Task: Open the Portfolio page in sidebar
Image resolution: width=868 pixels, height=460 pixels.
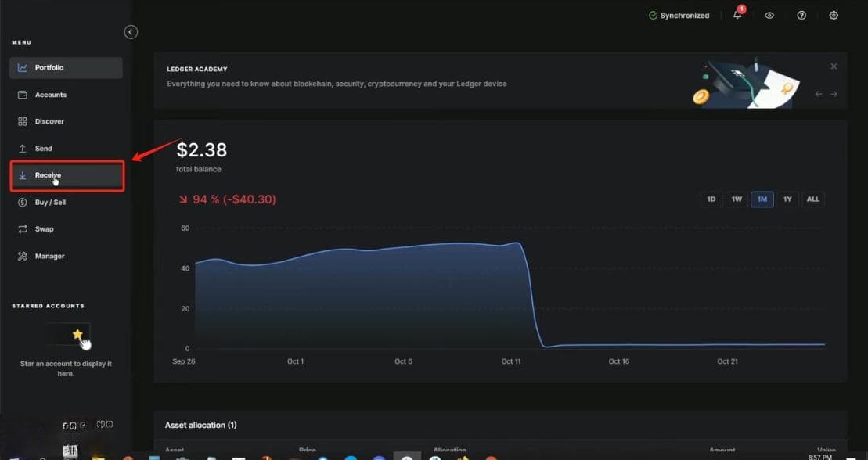Action: click(66, 67)
